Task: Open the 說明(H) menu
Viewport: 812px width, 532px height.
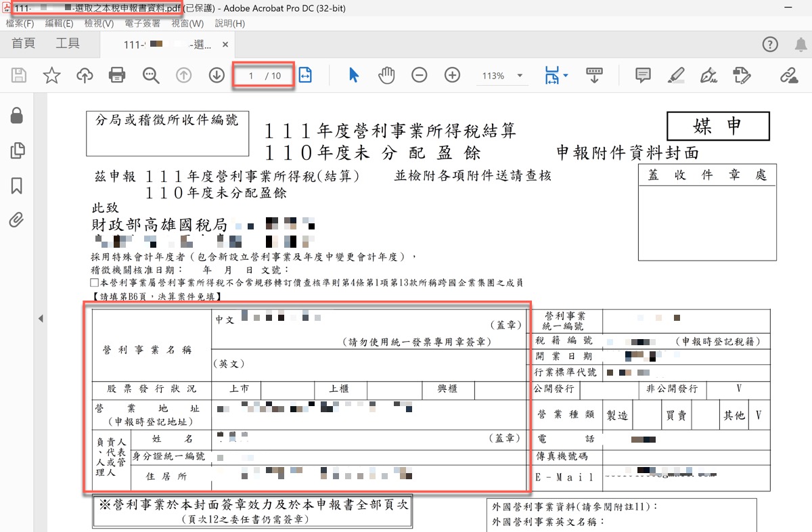Action: pyautogui.click(x=230, y=23)
